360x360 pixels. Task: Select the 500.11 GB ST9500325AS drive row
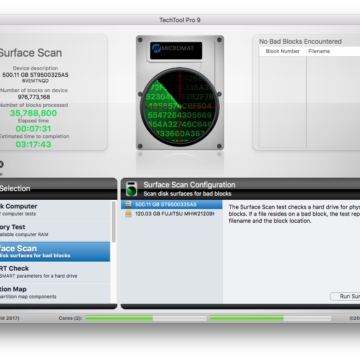coord(172,204)
